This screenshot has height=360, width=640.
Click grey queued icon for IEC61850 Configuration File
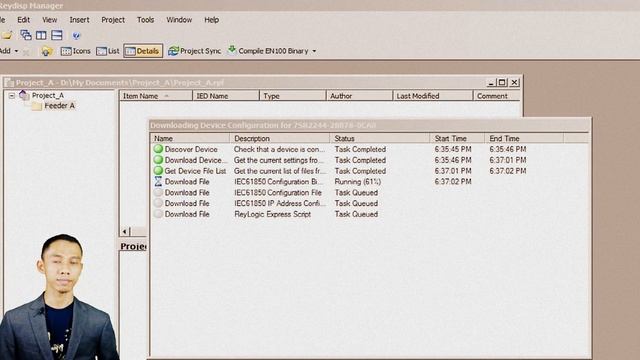(x=158, y=192)
